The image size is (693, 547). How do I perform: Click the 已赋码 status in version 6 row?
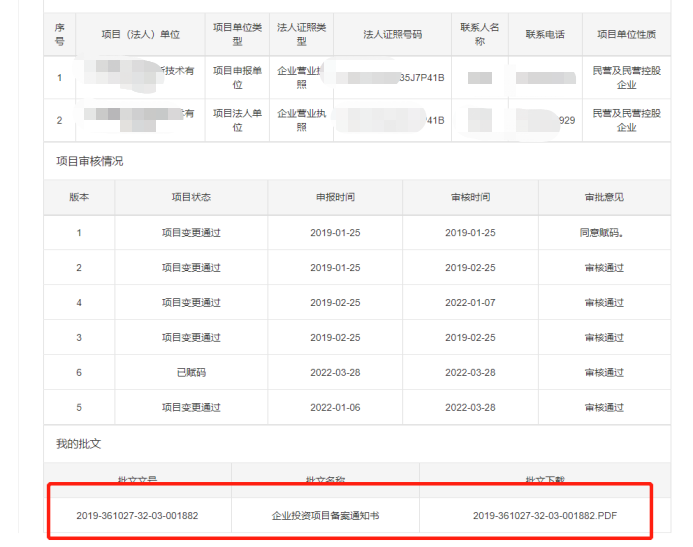click(x=191, y=372)
